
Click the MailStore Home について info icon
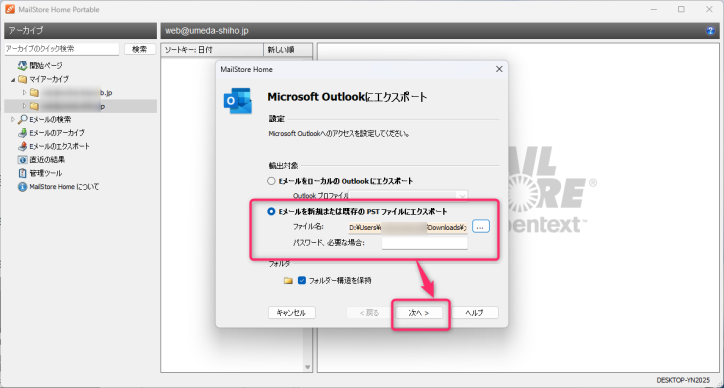click(22, 187)
